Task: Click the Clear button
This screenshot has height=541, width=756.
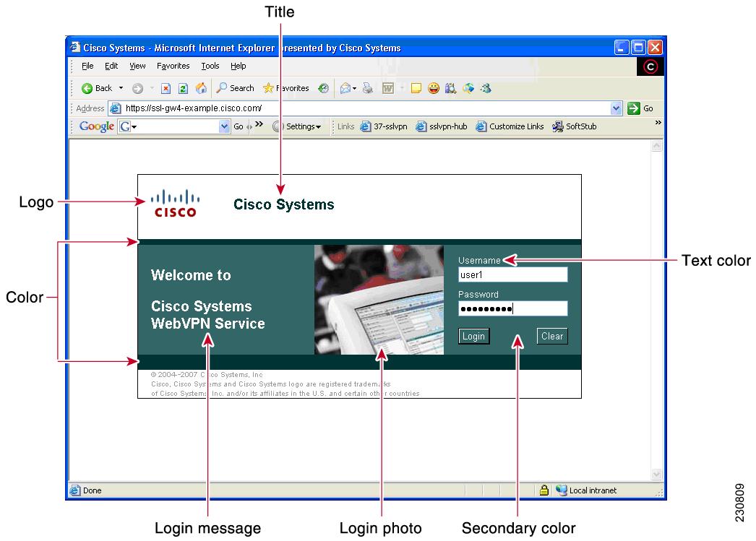Action: pyautogui.click(x=552, y=337)
